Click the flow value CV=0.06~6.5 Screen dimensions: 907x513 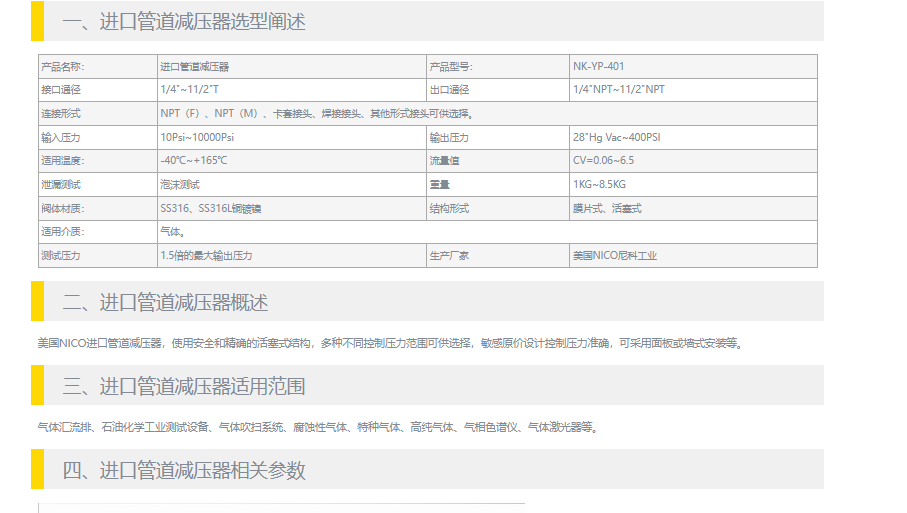(x=603, y=161)
